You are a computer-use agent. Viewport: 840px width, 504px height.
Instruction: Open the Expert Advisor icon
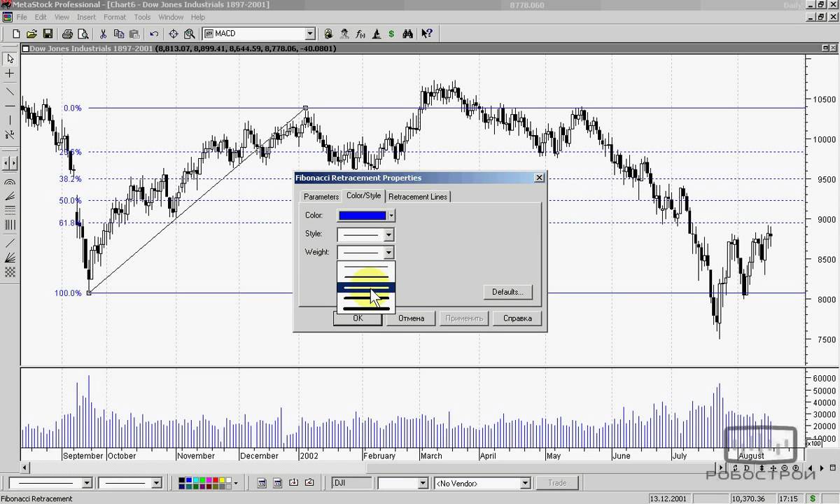pyautogui.click(x=328, y=34)
